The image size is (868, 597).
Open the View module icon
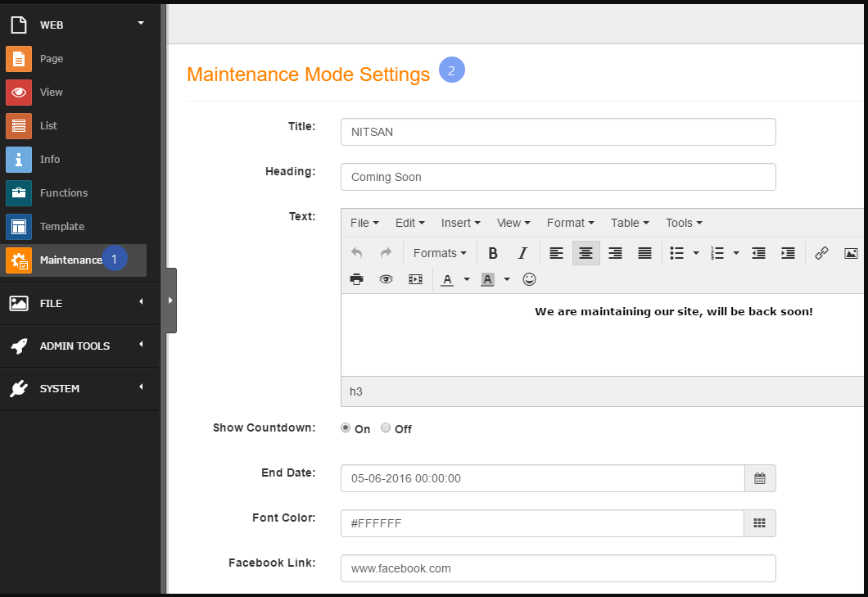[19, 93]
